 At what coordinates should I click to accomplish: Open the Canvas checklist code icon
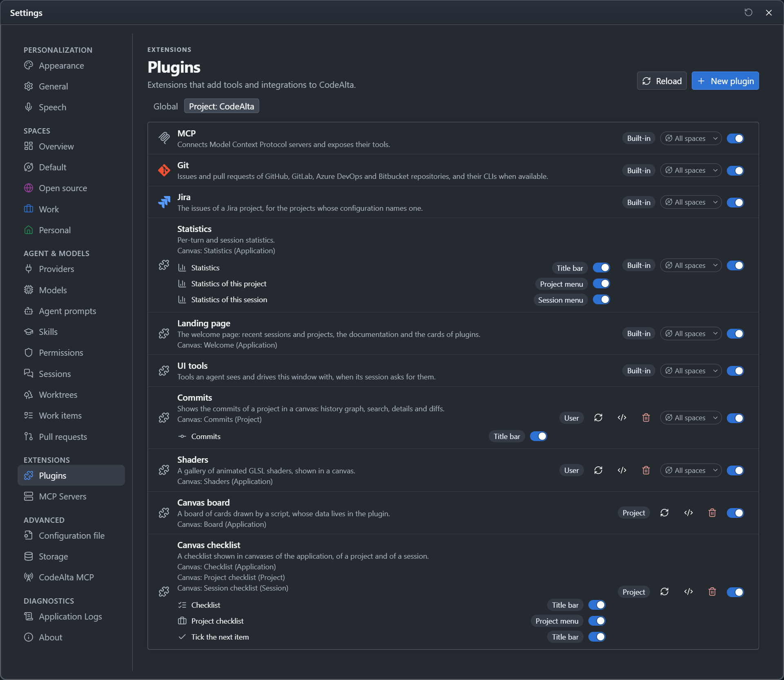688,592
